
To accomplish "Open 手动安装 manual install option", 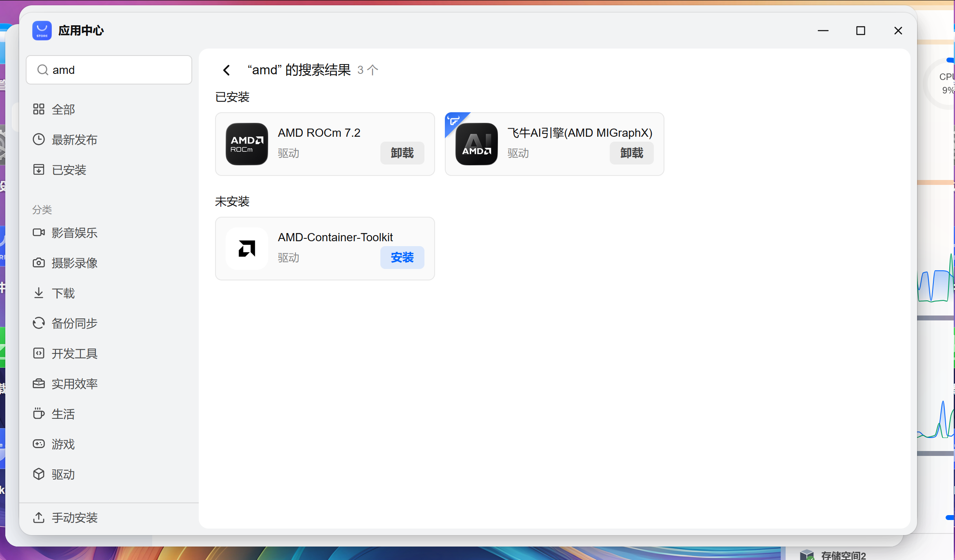I will pyautogui.click(x=74, y=518).
